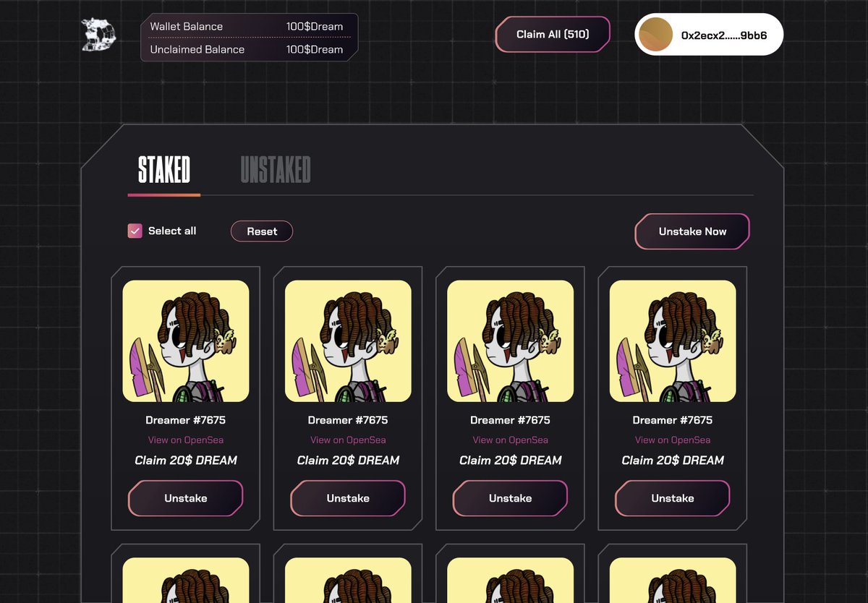Select Unclaimed Balance 100$Dream row
This screenshot has height=603, width=868.
point(246,49)
